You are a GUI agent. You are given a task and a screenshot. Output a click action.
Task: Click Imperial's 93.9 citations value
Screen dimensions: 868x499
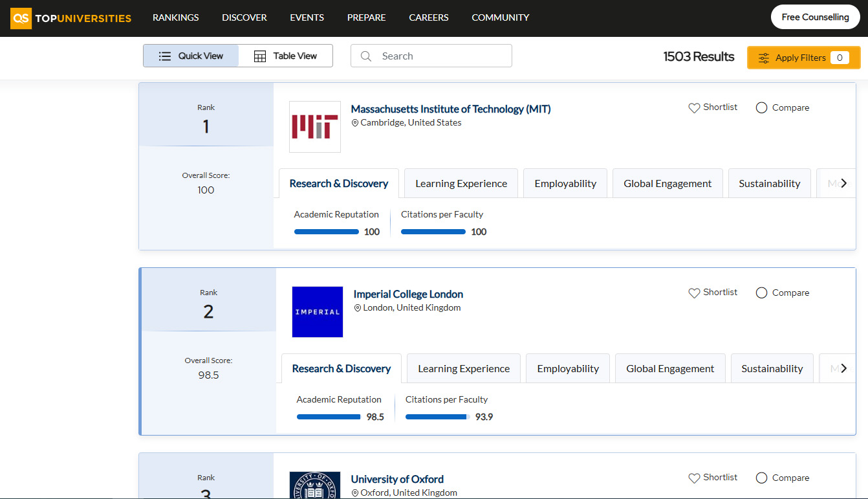pyautogui.click(x=484, y=417)
